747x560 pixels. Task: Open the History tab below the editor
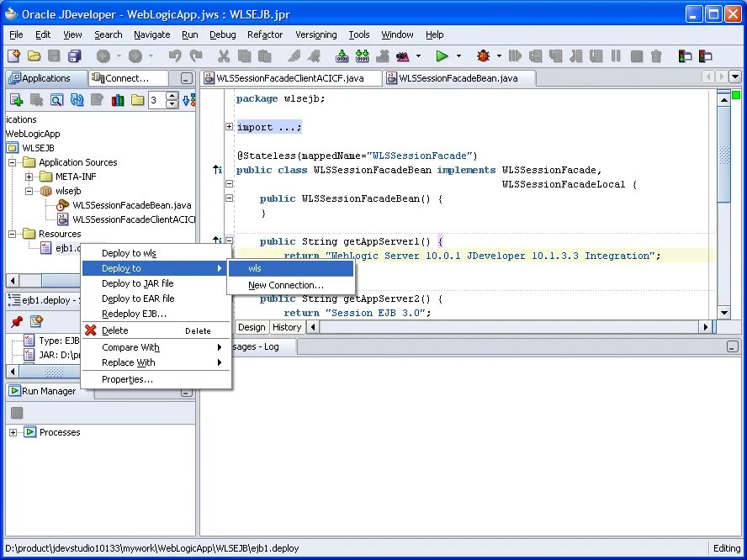[287, 327]
